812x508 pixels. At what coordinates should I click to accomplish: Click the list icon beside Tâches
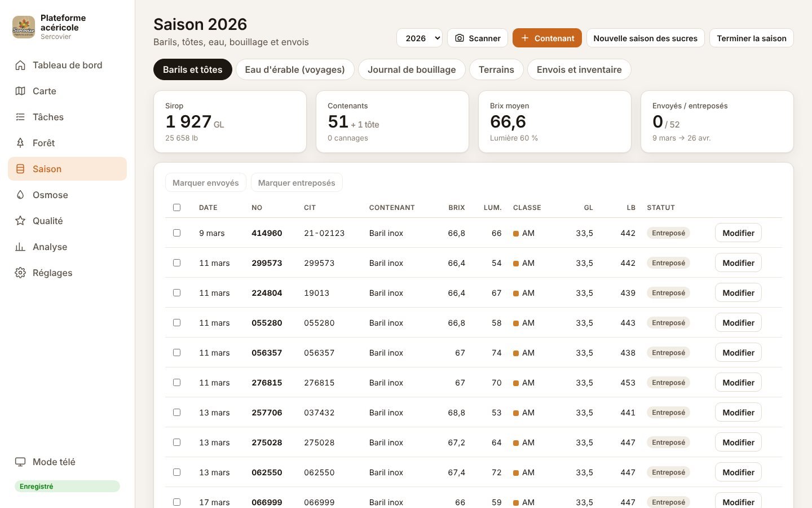pyautogui.click(x=20, y=117)
